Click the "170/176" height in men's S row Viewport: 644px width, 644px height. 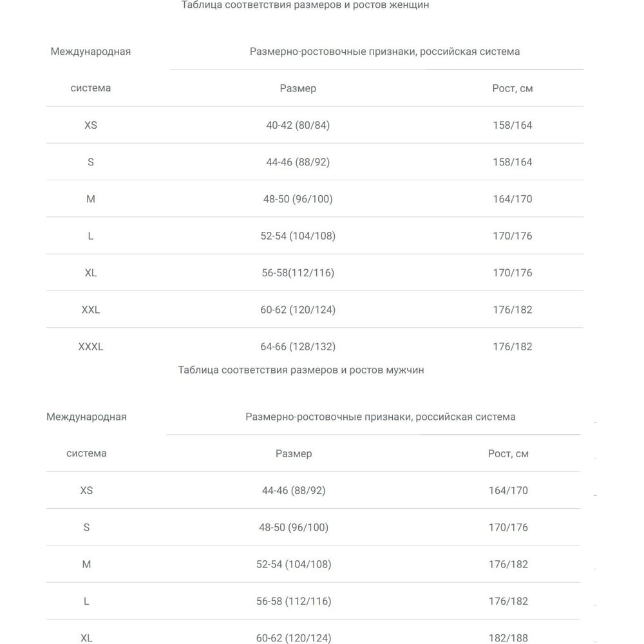508,527
